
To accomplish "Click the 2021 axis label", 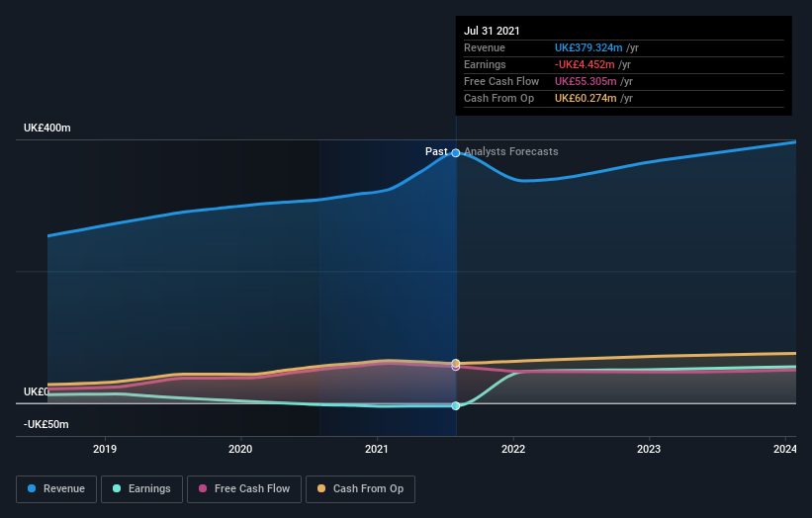I will (x=377, y=449).
